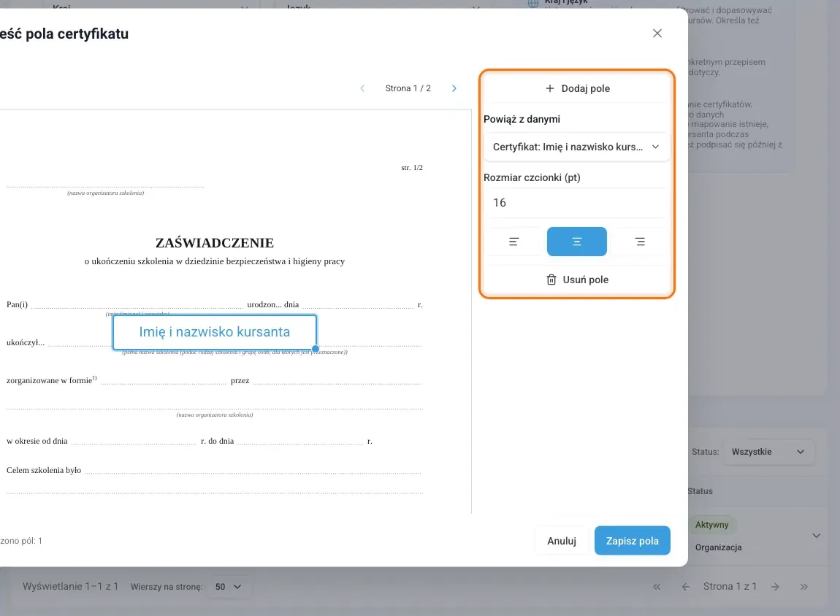Click the Wyświetlanie 1–1 z 1 text
Viewport: 840px width, 616px height.
[70, 587]
